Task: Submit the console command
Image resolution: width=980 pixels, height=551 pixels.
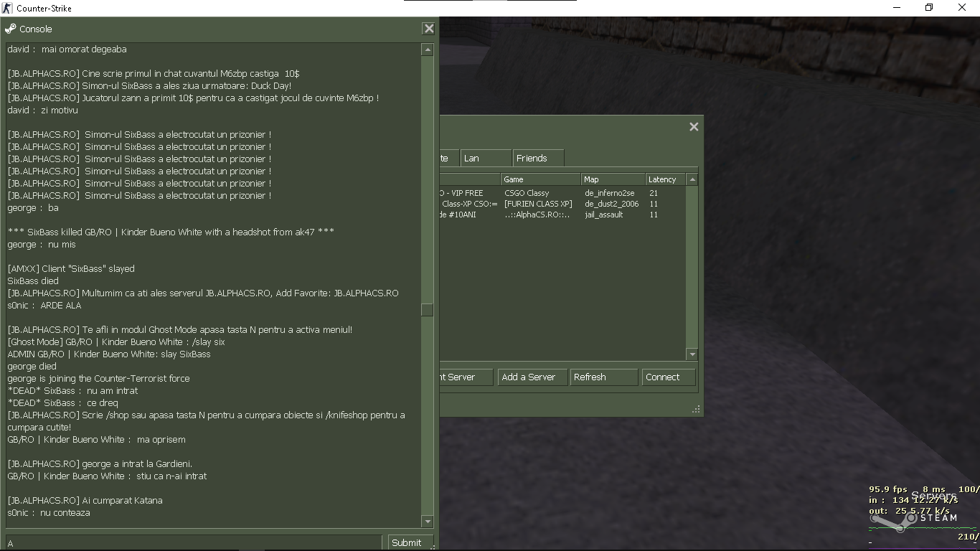Action: [x=410, y=542]
